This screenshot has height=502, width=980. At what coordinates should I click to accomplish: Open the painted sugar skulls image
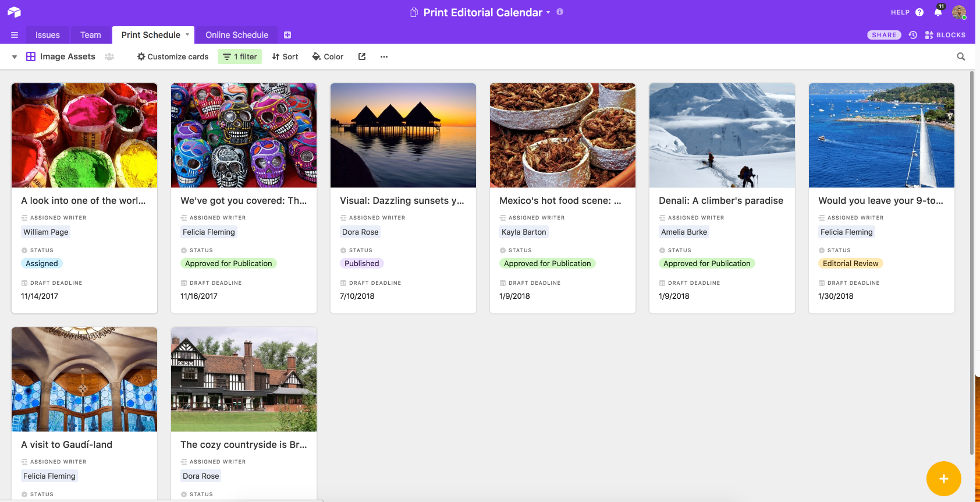click(x=244, y=135)
